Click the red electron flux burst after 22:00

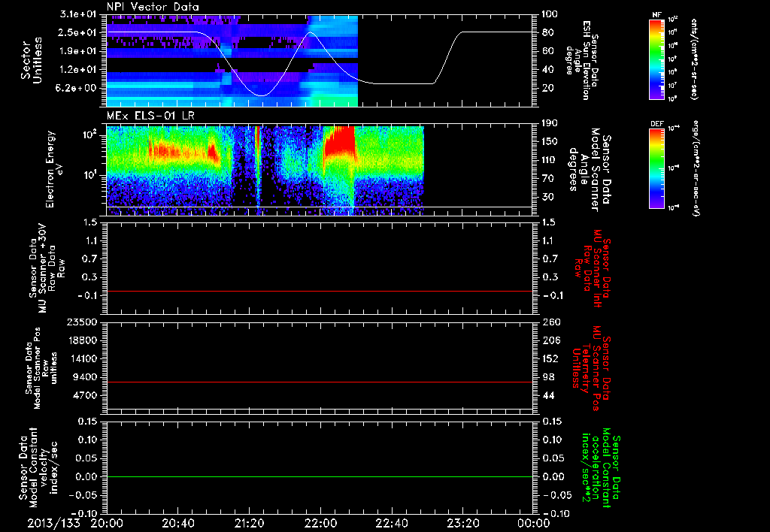[x=339, y=140]
